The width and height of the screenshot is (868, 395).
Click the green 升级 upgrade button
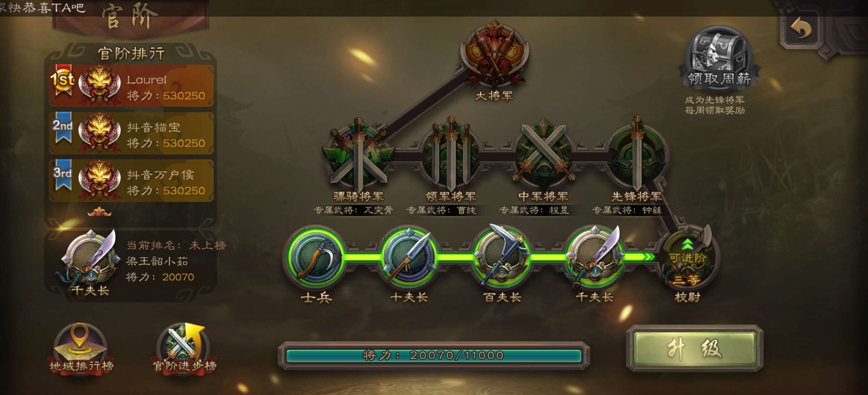point(694,348)
